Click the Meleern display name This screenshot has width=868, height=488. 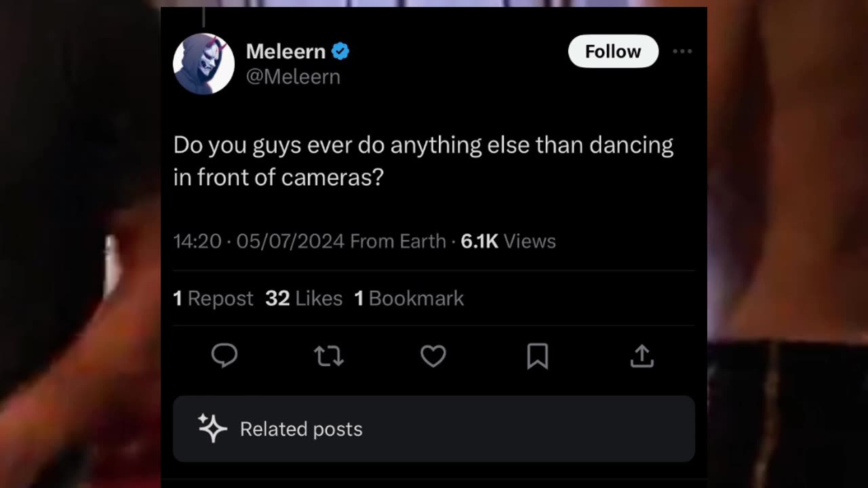(x=285, y=52)
